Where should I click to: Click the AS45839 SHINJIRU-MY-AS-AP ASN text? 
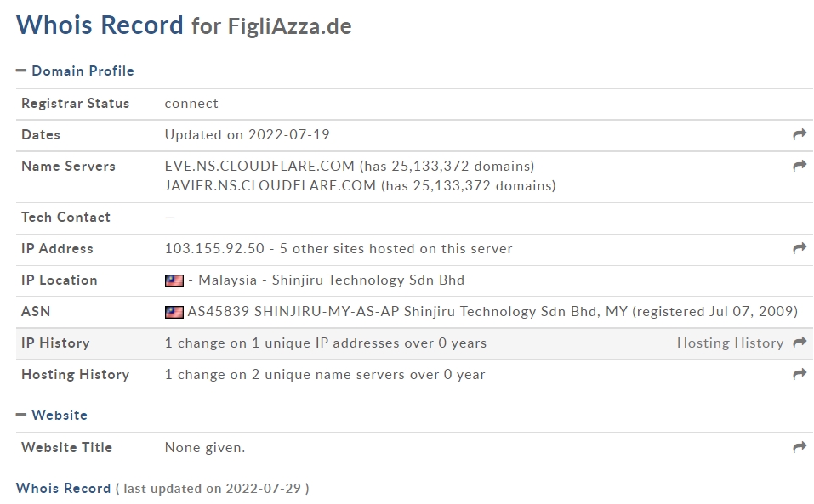point(293,311)
